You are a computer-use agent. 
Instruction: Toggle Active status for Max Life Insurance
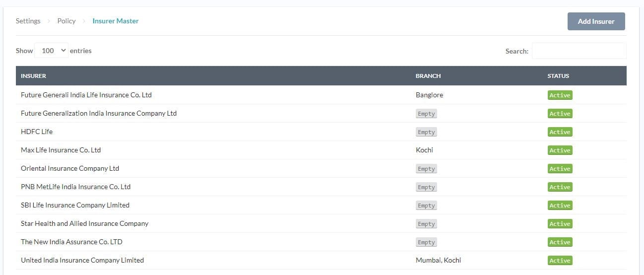560,150
